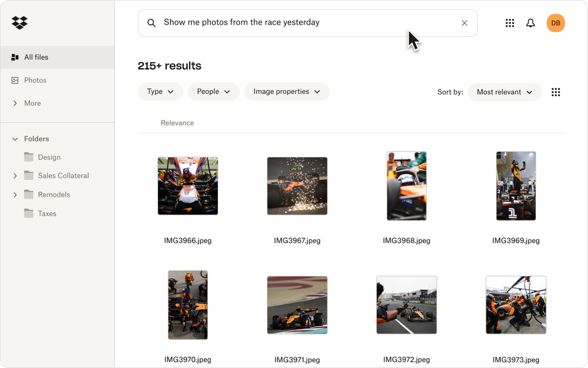Click the search magnifier icon

pyautogui.click(x=152, y=23)
